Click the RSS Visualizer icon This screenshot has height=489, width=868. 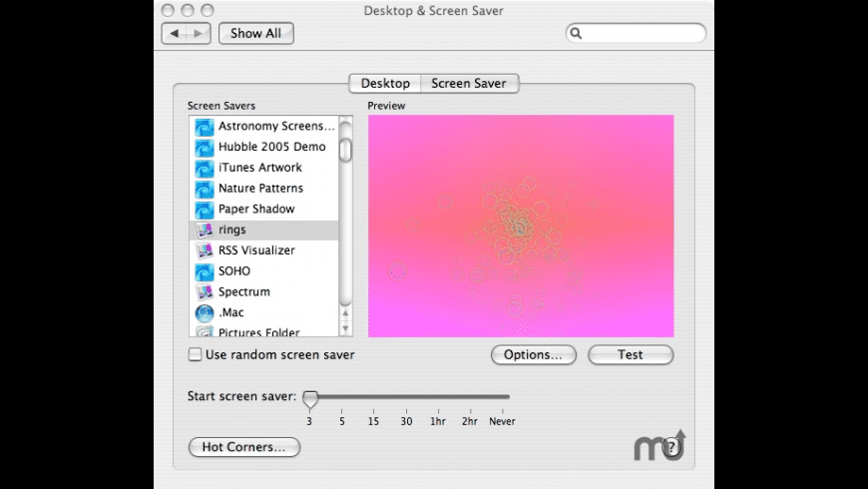[205, 250]
